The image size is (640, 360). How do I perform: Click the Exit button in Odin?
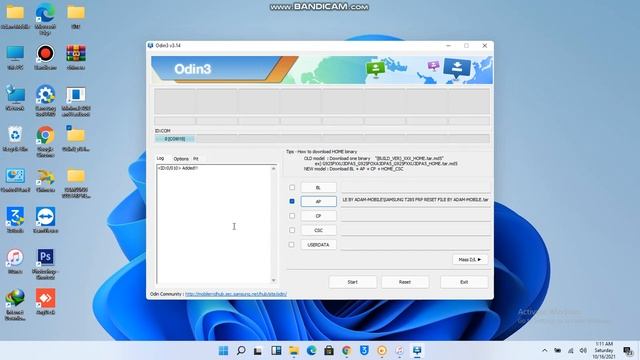pyautogui.click(x=464, y=282)
